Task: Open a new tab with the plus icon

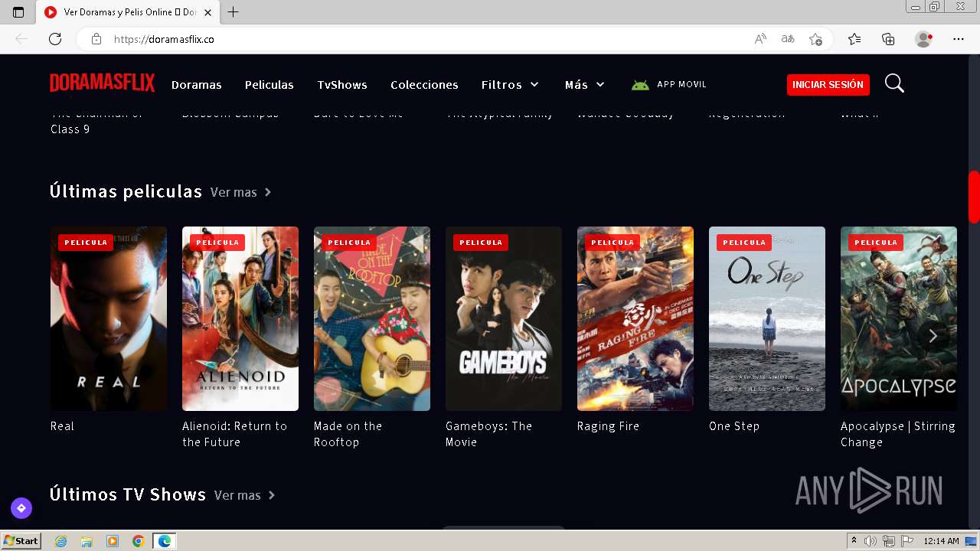Action: 234,12
